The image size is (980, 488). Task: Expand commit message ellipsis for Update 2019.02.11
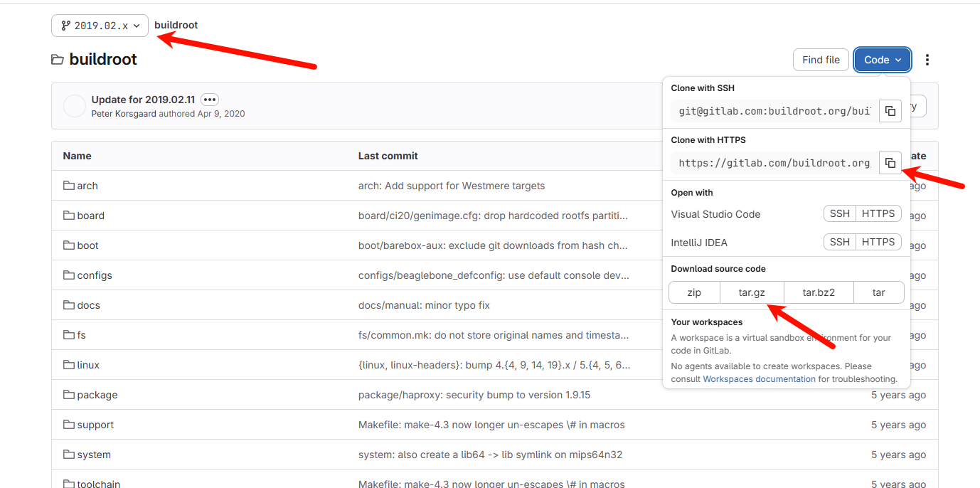tap(210, 100)
